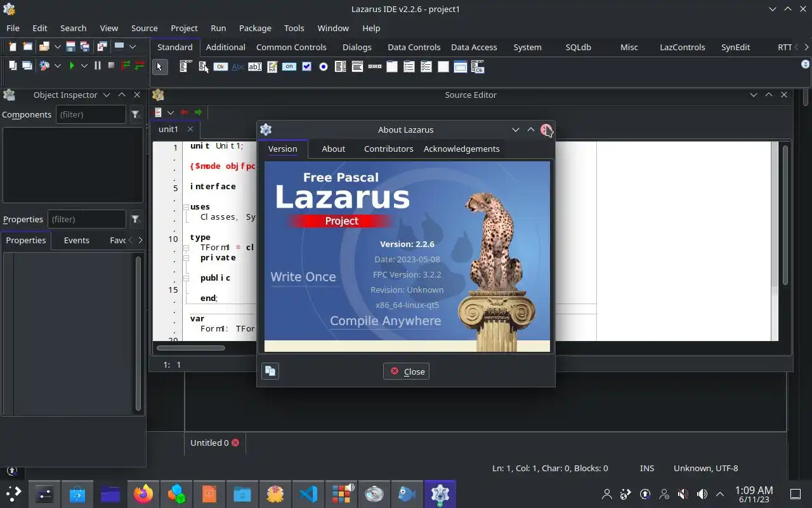The height and width of the screenshot is (508, 812).
Task: Click the Components filter input field
Action: [x=91, y=114]
